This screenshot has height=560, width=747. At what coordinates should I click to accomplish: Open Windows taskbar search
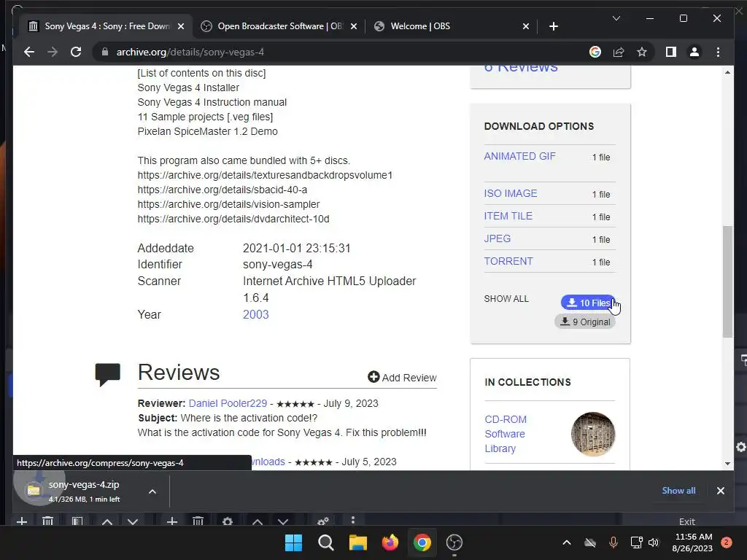[326, 542]
